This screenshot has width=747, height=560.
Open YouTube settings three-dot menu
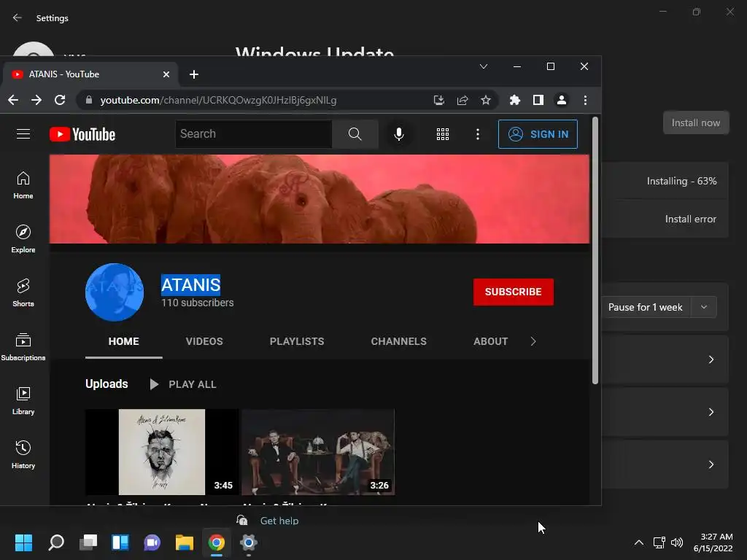click(x=477, y=134)
